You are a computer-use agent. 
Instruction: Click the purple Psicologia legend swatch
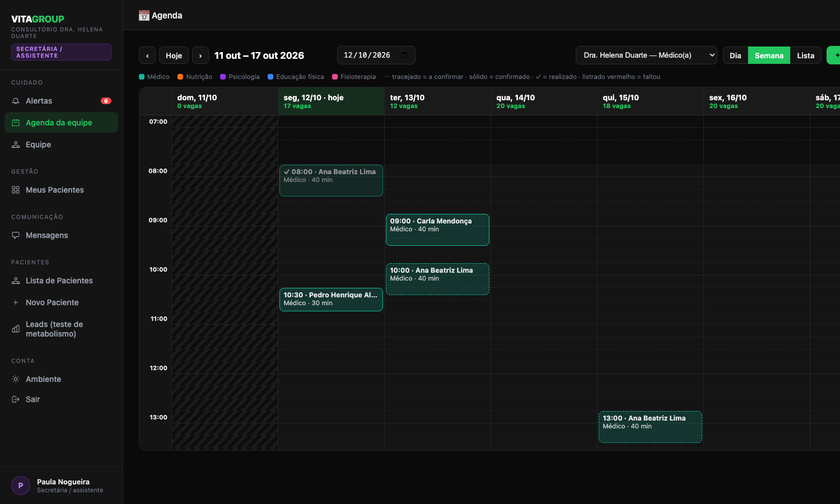pyautogui.click(x=223, y=77)
